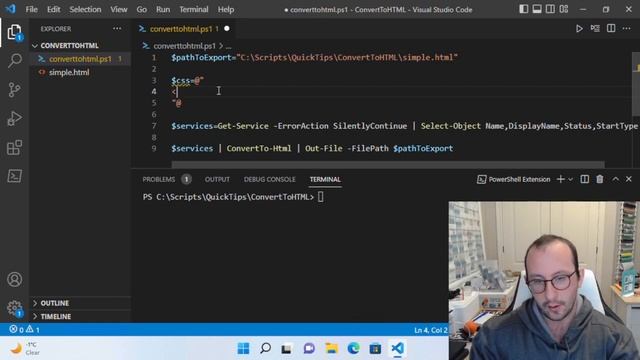Open the weather widget on taskbar

24,348
